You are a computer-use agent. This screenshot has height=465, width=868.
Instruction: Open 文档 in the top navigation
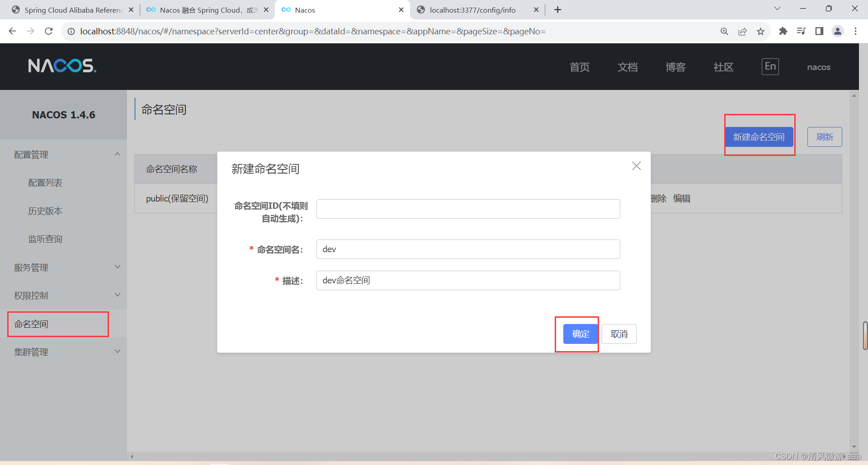click(627, 67)
